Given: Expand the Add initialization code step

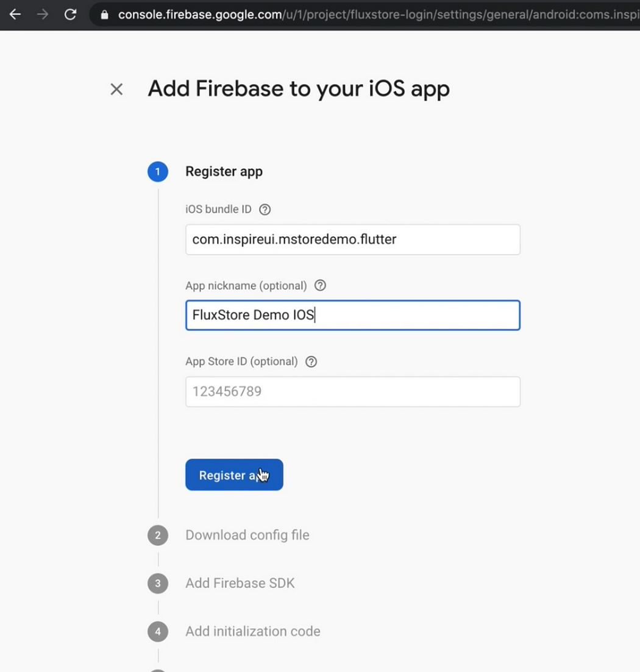Looking at the screenshot, I should coord(252,632).
